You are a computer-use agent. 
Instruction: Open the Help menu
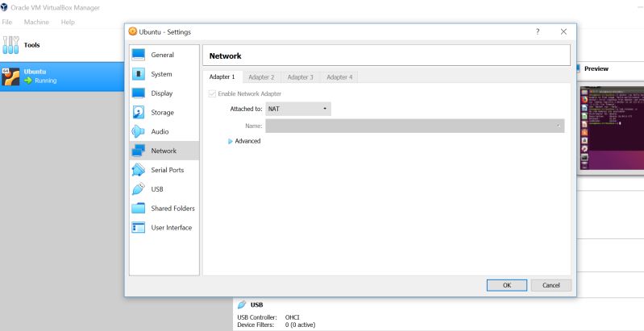[68, 23]
